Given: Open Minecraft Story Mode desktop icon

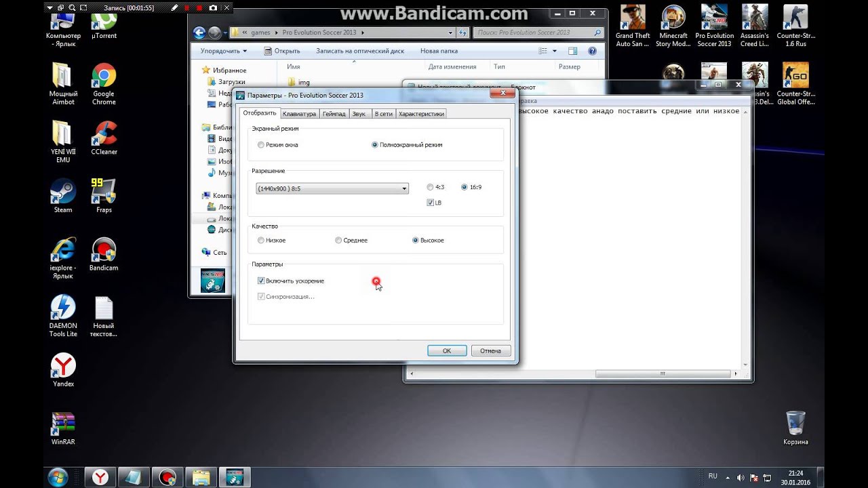Looking at the screenshot, I should (x=673, y=26).
